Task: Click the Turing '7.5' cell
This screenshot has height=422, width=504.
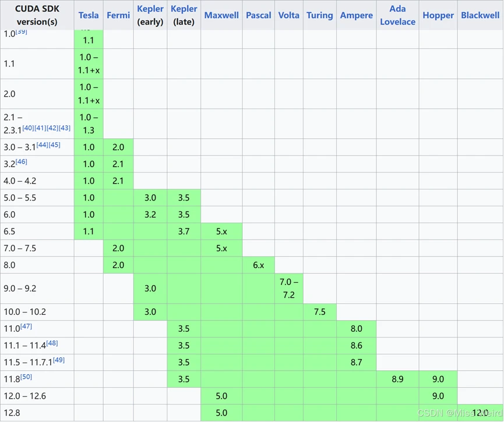Action: coord(319,312)
